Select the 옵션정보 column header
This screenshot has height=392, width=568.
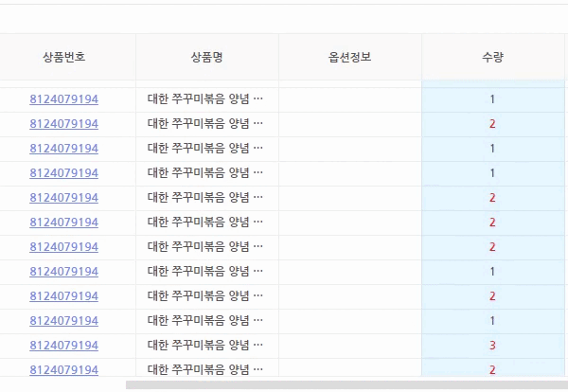tap(349, 58)
